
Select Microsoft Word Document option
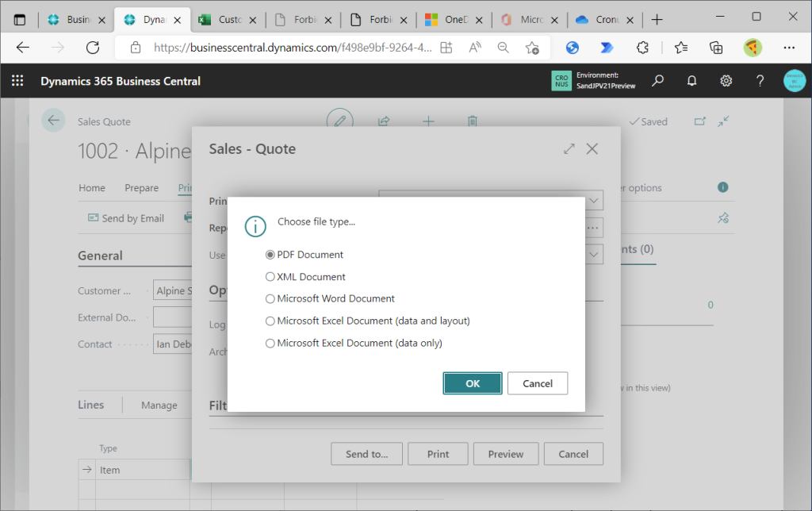[x=270, y=298]
